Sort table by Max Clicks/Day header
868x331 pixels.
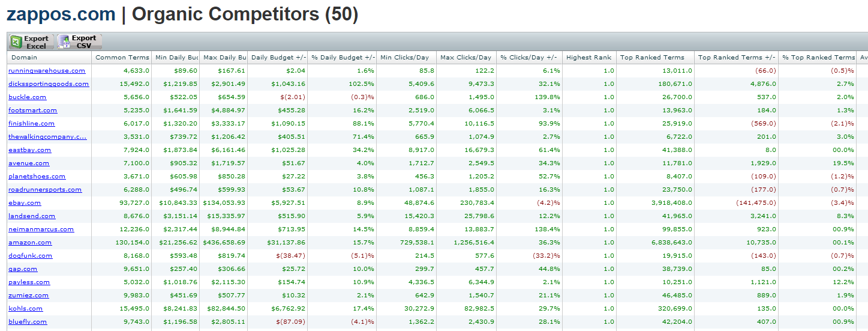[465, 58]
